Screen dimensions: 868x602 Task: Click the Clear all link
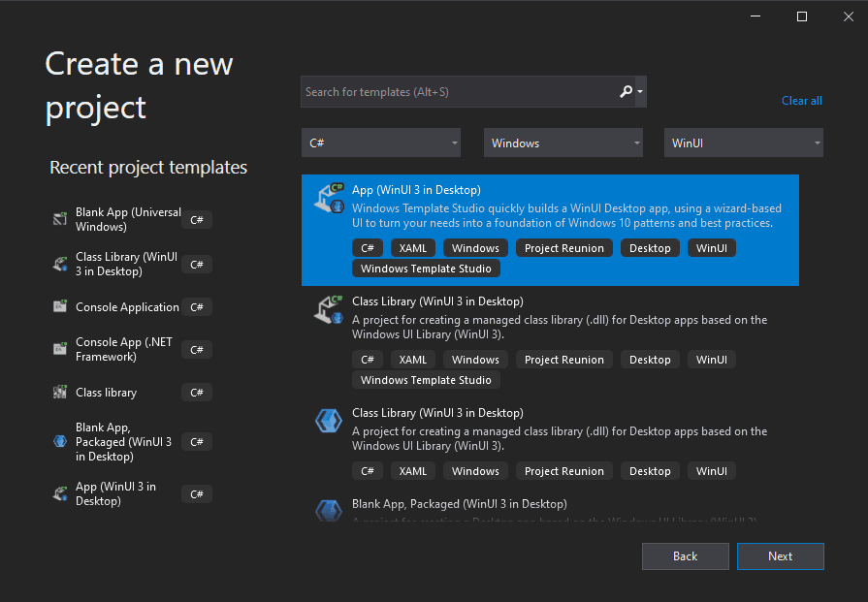coord(801,101)
